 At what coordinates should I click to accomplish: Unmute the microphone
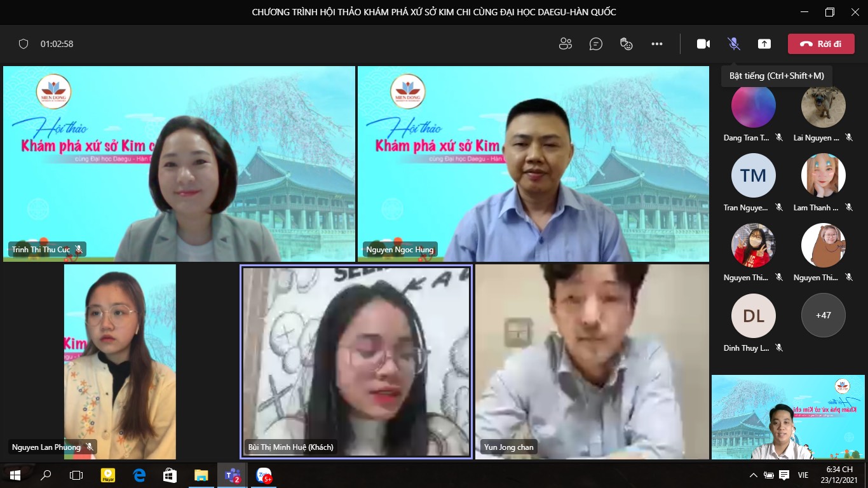(x=734, y=43)
